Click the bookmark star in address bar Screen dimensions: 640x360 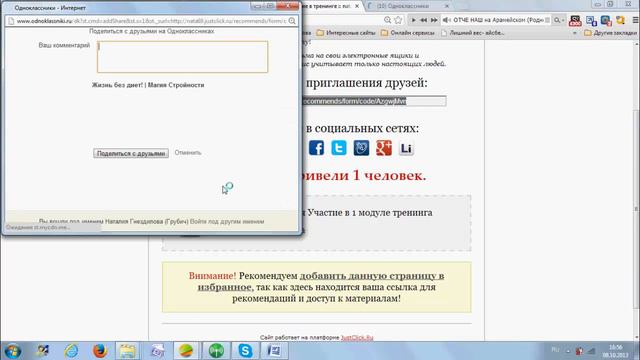(x=398, y=20)
